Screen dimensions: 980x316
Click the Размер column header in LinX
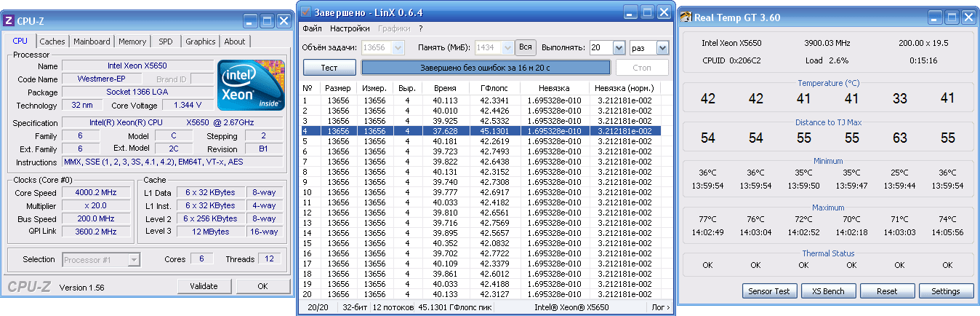(x=338, y=87)
